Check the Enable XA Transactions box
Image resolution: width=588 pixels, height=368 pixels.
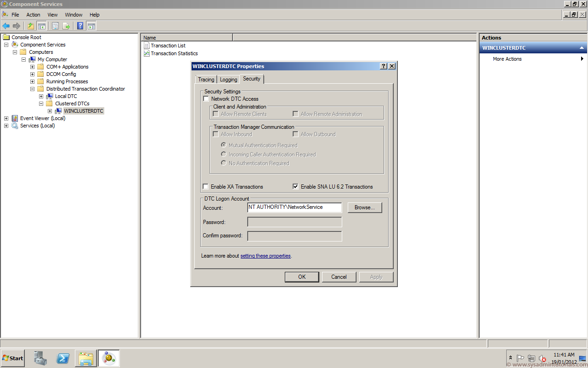point(205,186)
